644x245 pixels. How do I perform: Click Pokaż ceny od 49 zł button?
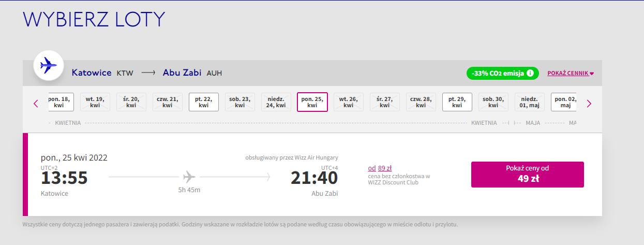click(528, 175)
